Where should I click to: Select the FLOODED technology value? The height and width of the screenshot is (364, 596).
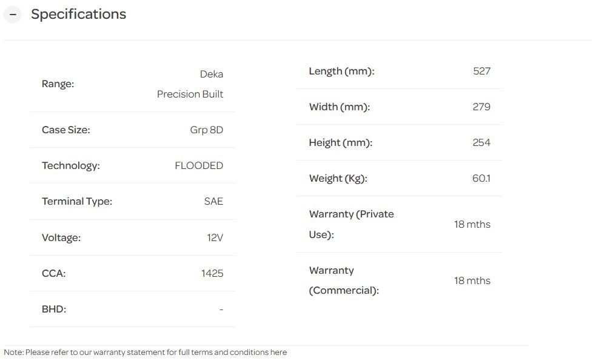199,165
